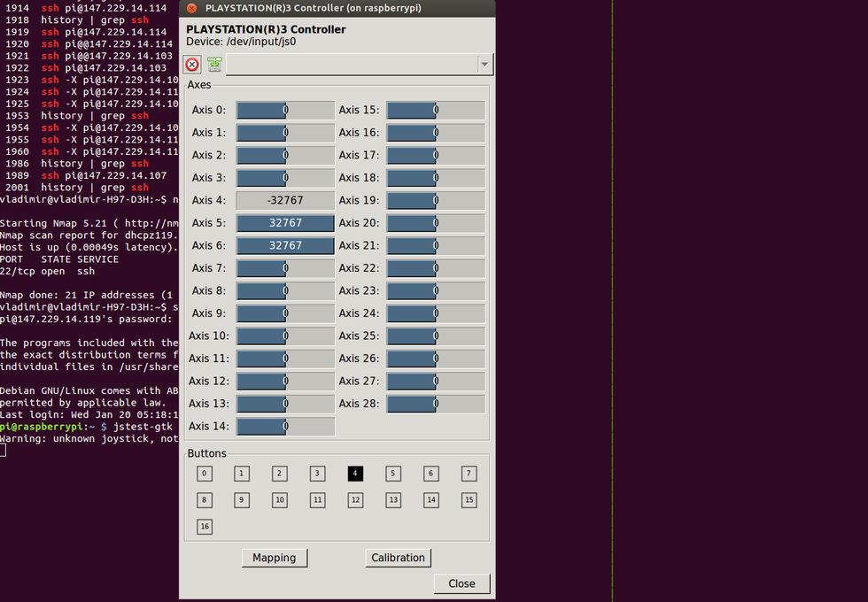Screen dimensions: 868x602
Task: Click the 'pi@raspberrypi' terminal prompt
Action: pos(42,427)
